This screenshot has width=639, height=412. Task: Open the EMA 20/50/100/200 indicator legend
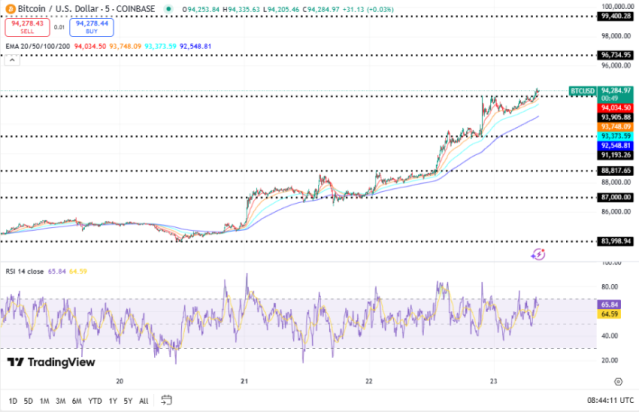coord(33,44)
